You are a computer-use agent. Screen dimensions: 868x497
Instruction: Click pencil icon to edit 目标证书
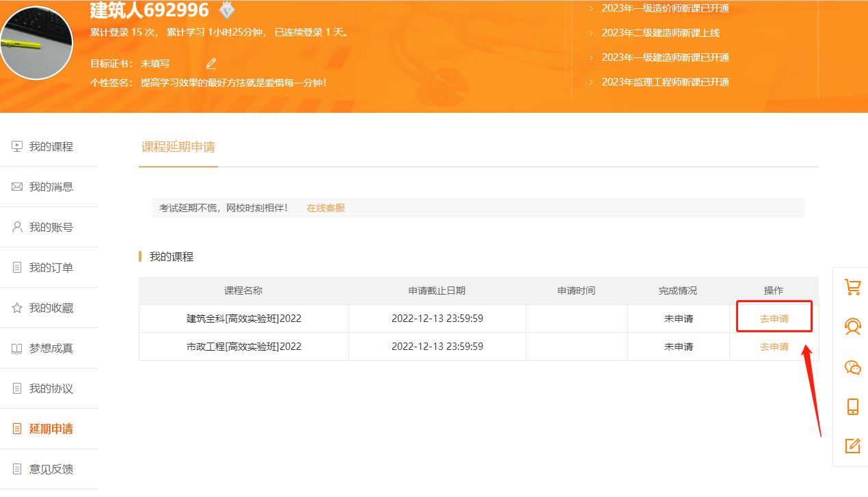coord(211,64)
